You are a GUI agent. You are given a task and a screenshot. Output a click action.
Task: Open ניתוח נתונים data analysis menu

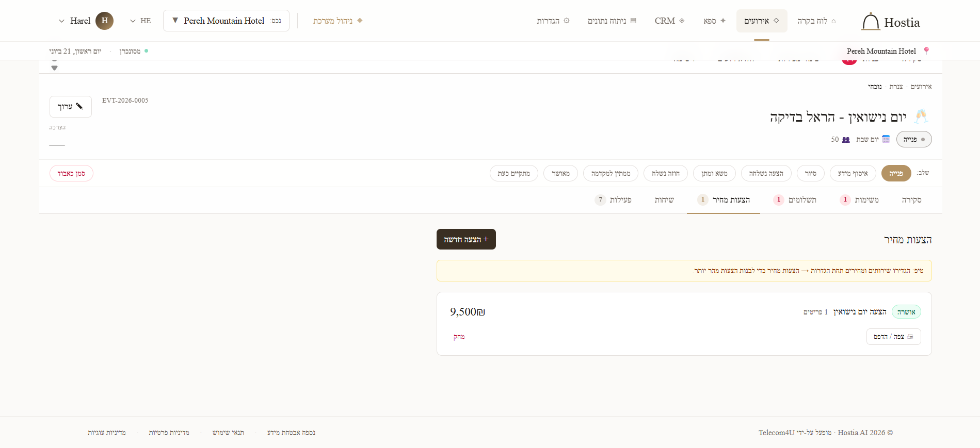tap(612, 21)
